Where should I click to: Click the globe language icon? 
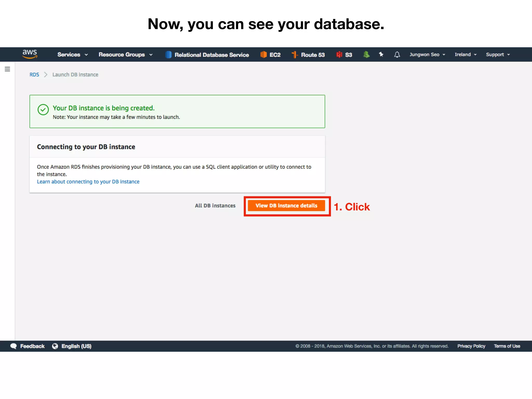(55, 346)
